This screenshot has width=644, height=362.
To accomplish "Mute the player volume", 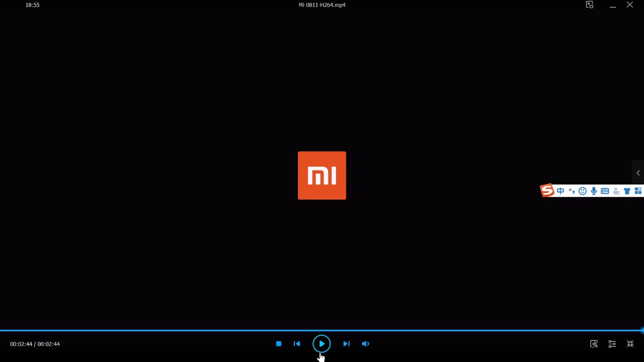I will [366, 344].
